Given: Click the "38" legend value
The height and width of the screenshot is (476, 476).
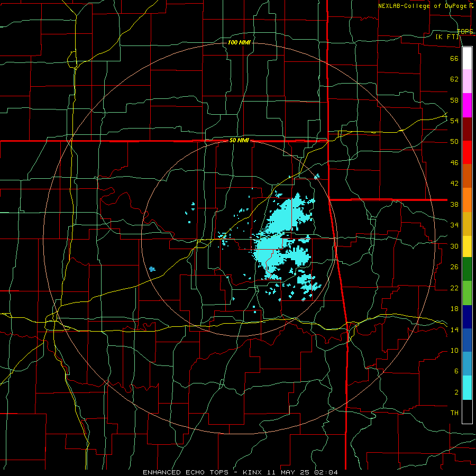Looking at the screenshot, I should click(x=454, y=204).
